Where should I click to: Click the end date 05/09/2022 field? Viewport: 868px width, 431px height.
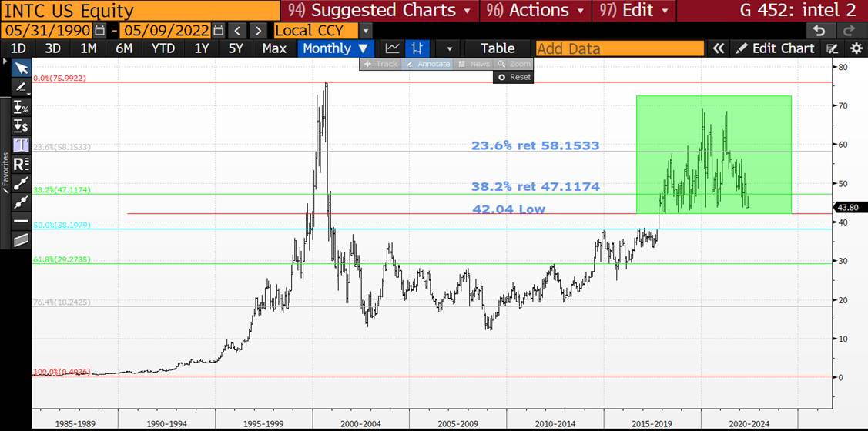click(165, 31)
